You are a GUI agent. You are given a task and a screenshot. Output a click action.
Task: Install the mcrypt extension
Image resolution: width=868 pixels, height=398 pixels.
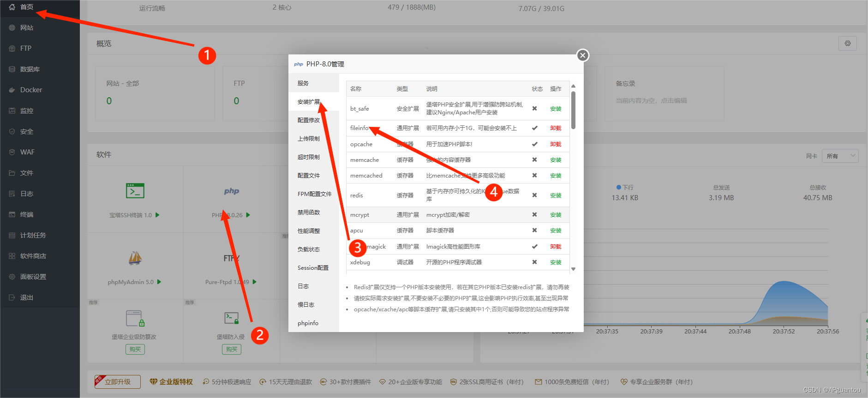556,215
